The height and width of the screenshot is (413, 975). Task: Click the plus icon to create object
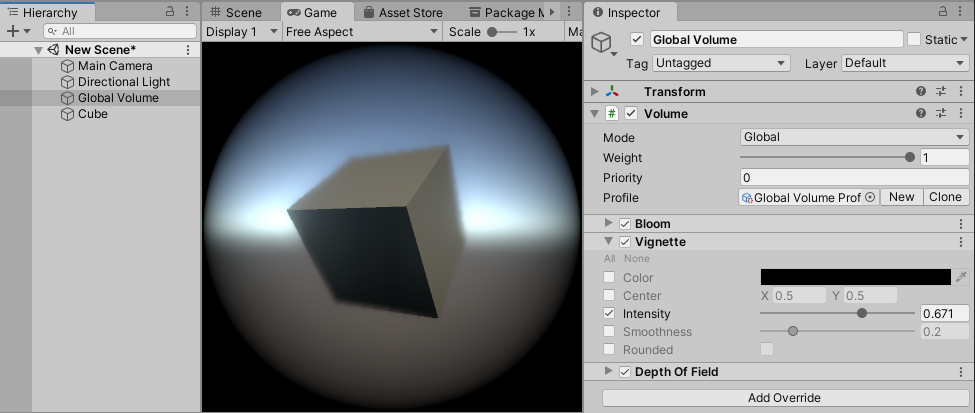click(13, 31)
